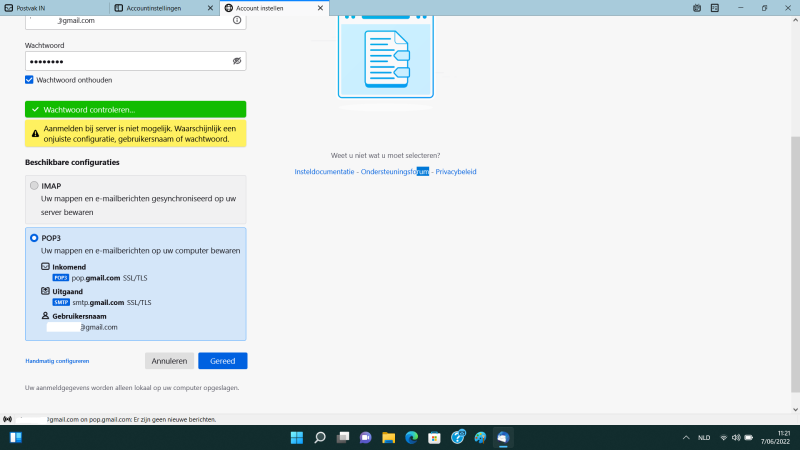The width and height of the screenshot is (800, 450).
Task: Expand hidden system tray icons
Action: click(686, 438)
